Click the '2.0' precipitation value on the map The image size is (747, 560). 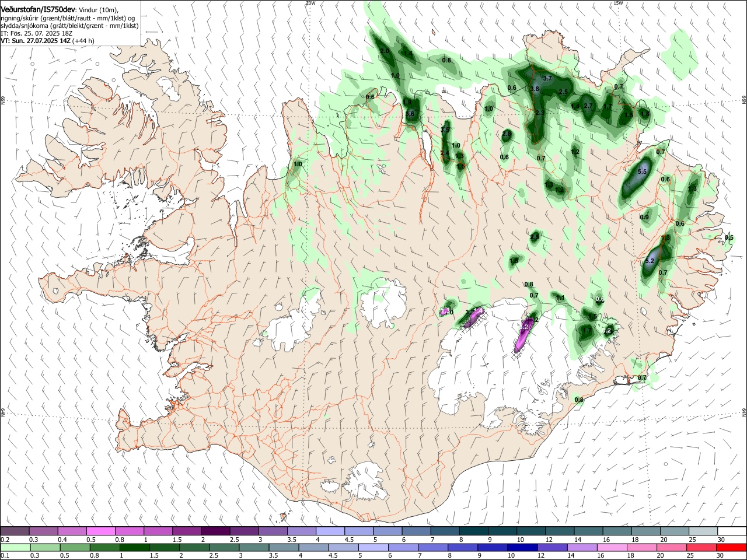tap(385, 51)
